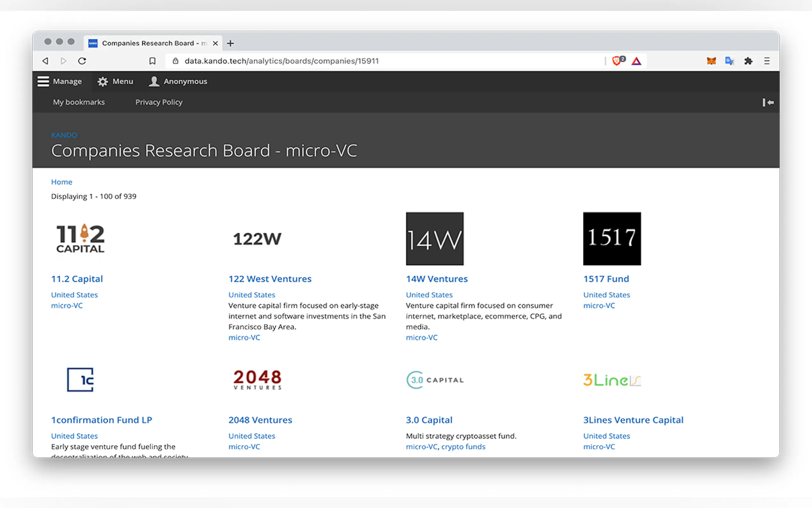Toggle the Manage admin menu
This screenshot has width=812, height=508.
tap(59, 81)
